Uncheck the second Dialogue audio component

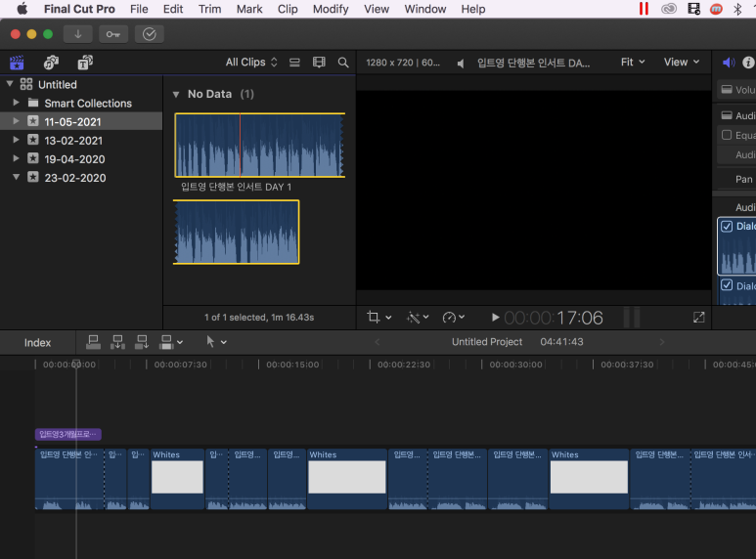[727, 285]
